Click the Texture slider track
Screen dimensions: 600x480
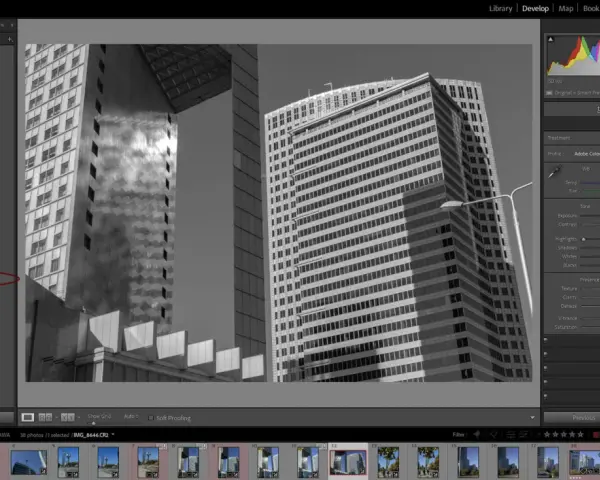pyautogui.click(x=590, y=289)
